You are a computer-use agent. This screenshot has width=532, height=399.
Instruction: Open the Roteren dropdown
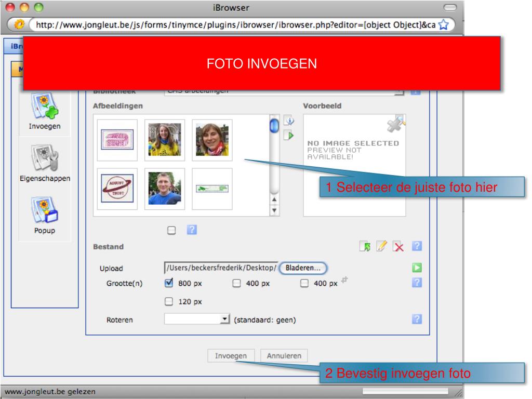pos(197,319)
